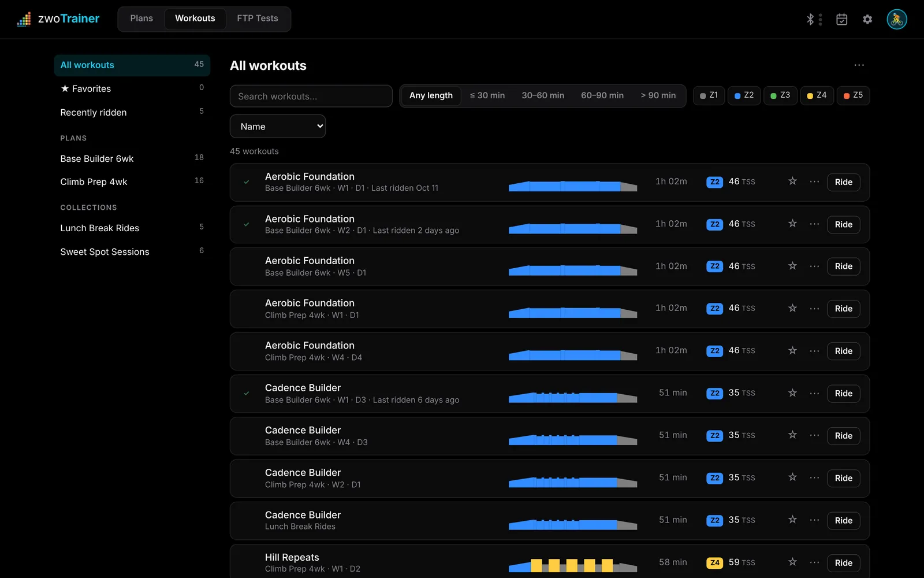This screenshot has height=578, width=924.
Task: Open the calendar schedule icon
Action: click(841, 20)
